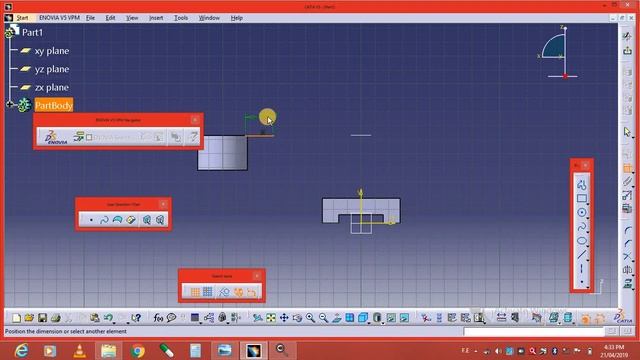Image resolution: width=640 pixels, height=360 pixels.
Task: Click the What's This help icon
Action: [x=136, y=318]
